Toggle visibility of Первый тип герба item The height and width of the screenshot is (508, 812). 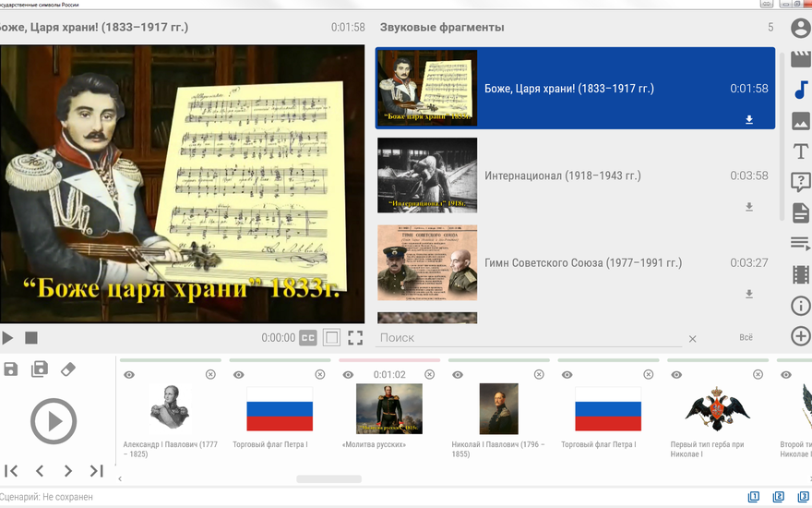click(676, 375)
